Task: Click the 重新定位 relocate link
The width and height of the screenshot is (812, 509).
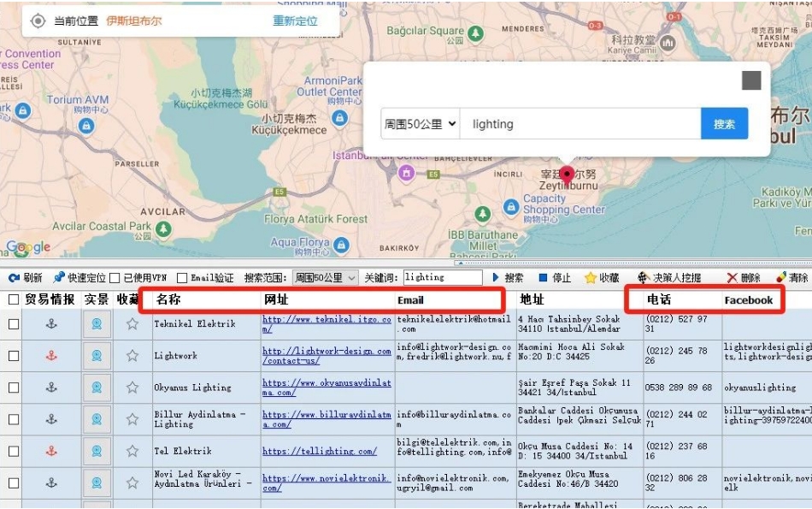Action: click(x=295, y=21)
